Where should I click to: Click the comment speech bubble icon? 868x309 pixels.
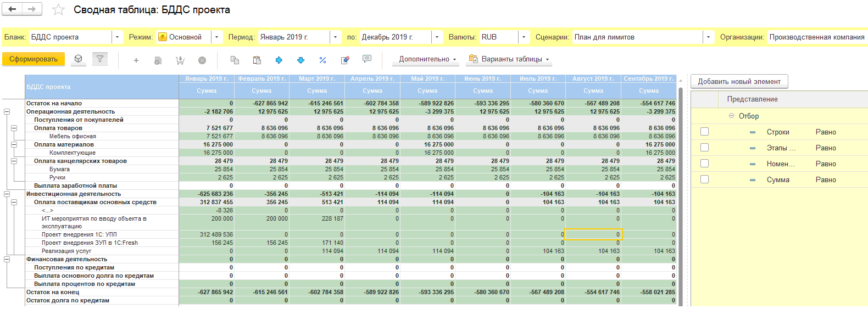367,59
